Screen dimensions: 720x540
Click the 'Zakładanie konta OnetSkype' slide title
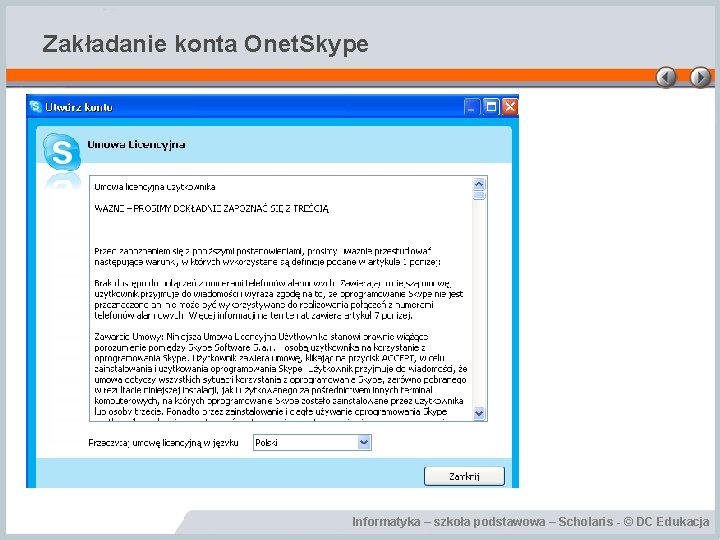(205, 44)
